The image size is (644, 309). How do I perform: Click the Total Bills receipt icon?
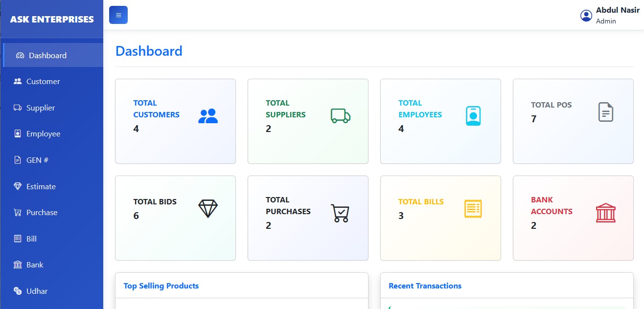click(473, 209)
